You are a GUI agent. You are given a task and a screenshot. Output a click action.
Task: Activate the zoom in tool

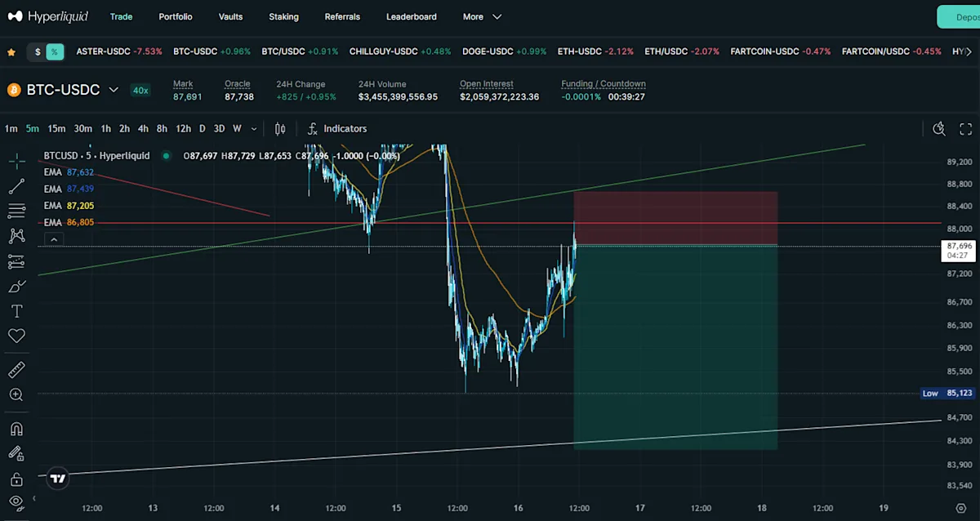coord(16,395)
